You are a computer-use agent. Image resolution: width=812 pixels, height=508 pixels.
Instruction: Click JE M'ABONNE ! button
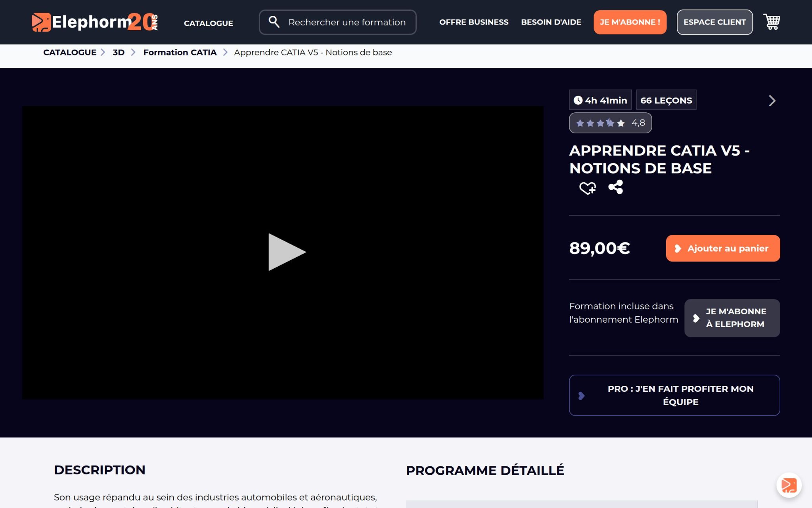630,22
